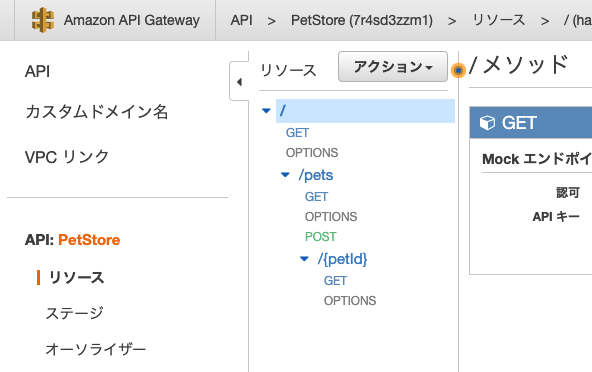Go to API breadcrumb link

click(x=241, y=20)
